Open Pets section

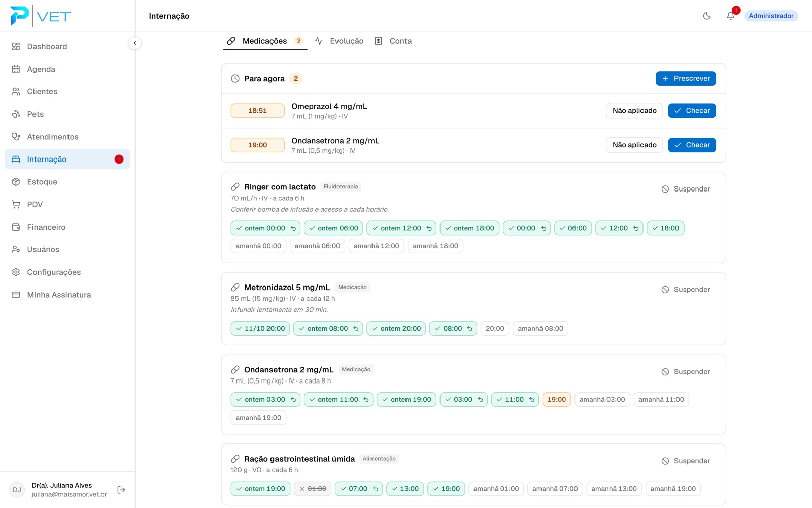[x=67, y=114]
